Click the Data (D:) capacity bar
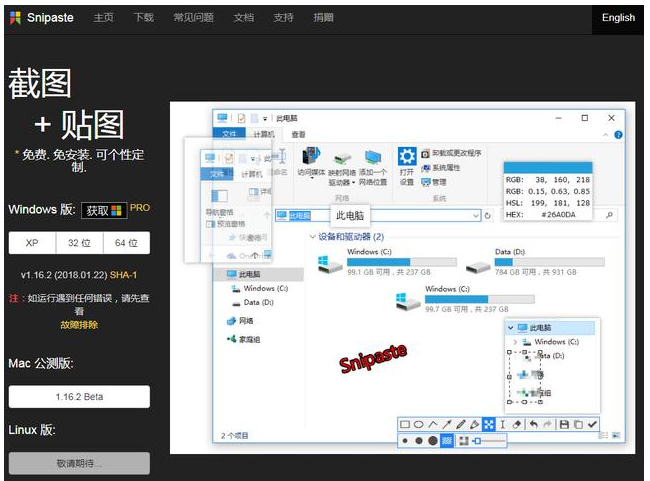This screenshot has height=481, width=650. pyautogui.click(x=549, y=262)
